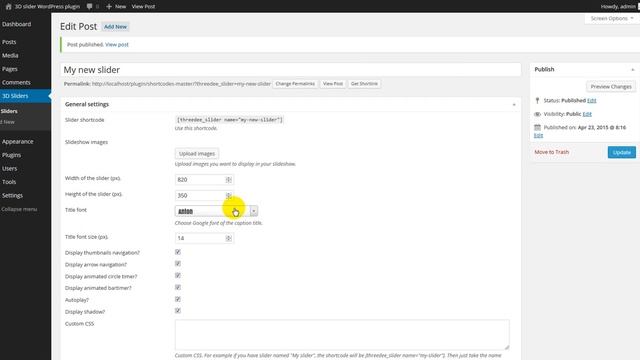Toggle Display thumbnails navigation checkbox
640x360 pixels.
click(x=178, y=252)
